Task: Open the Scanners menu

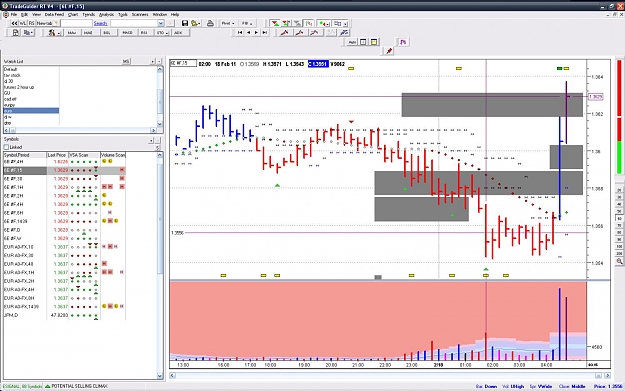Action: pos(140,14)
